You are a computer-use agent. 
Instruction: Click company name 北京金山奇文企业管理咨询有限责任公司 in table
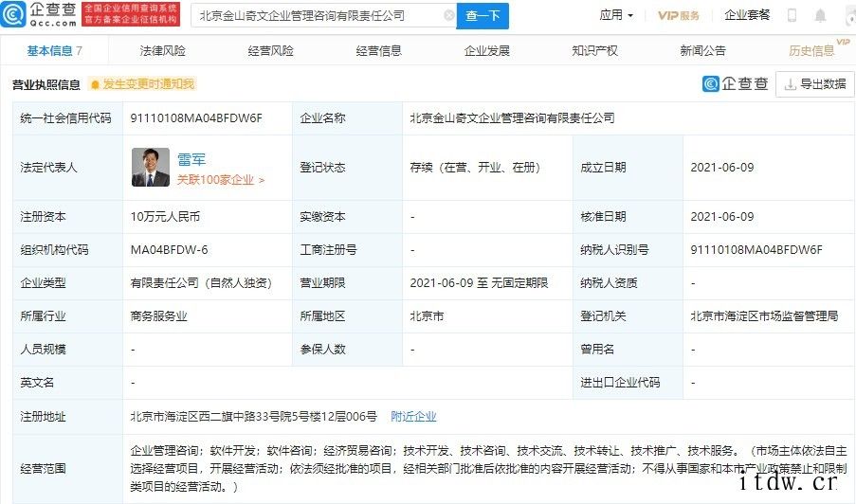pos(512,117)
